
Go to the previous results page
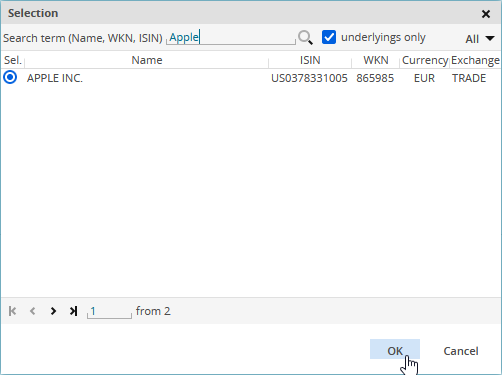33,311
